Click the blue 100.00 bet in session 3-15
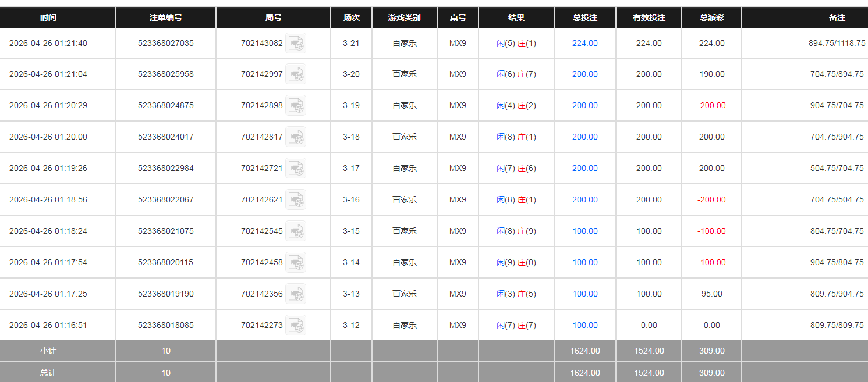The width and height of the screenshot is (868, 382). (584, 231)
